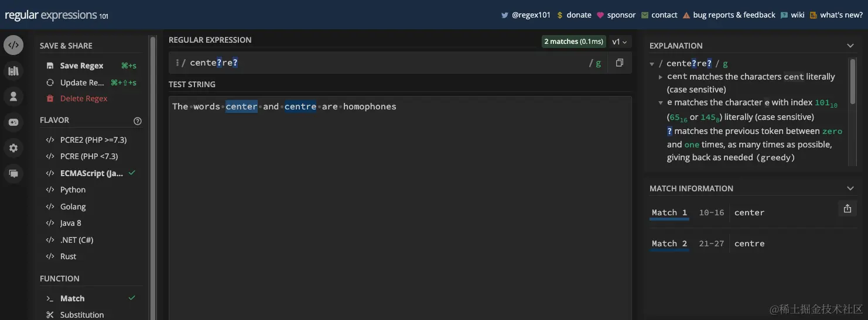868x320 pixels.
Task: Click the contact envelope icon
Action: [x=645, y=15]
